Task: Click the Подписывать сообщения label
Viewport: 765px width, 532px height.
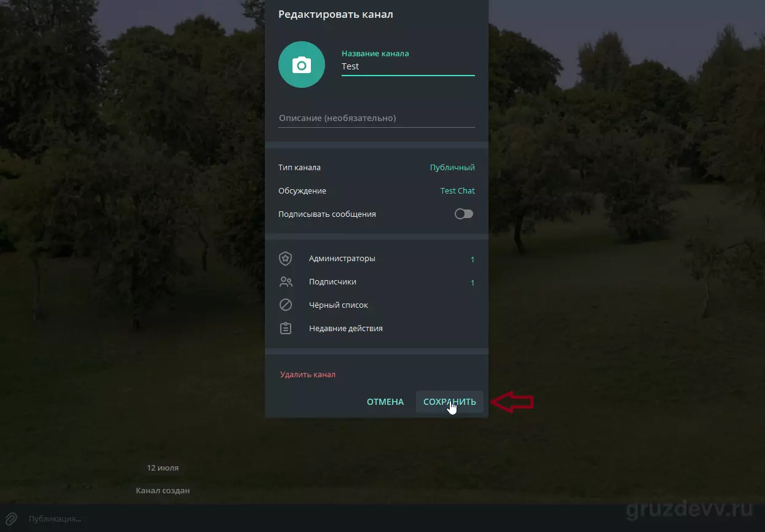Action: (327, 214)
